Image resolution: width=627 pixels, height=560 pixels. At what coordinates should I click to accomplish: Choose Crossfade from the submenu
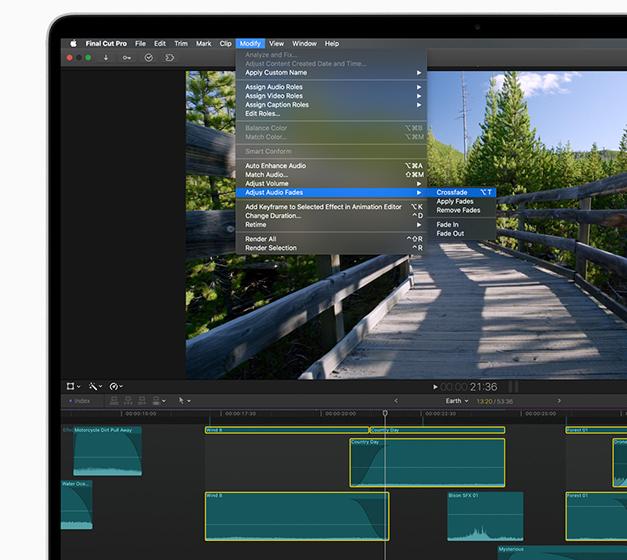click(x=452, y=192)
